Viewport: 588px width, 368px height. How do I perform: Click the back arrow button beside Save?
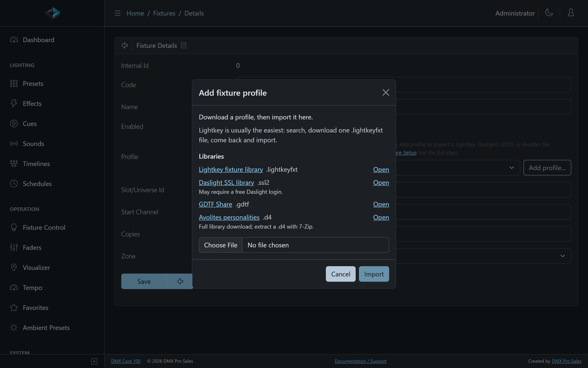point(180,281)
